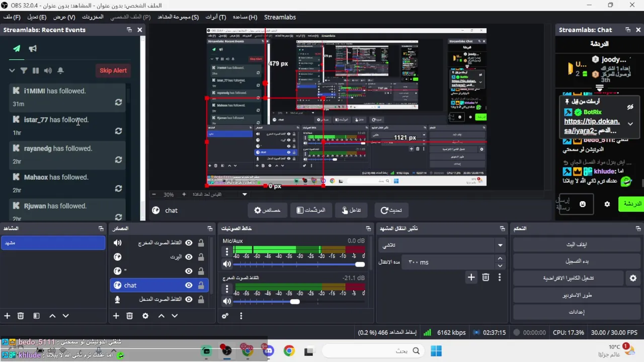Open the تعديل (E) menu
The image size is (644, 362).
(37, 17)
